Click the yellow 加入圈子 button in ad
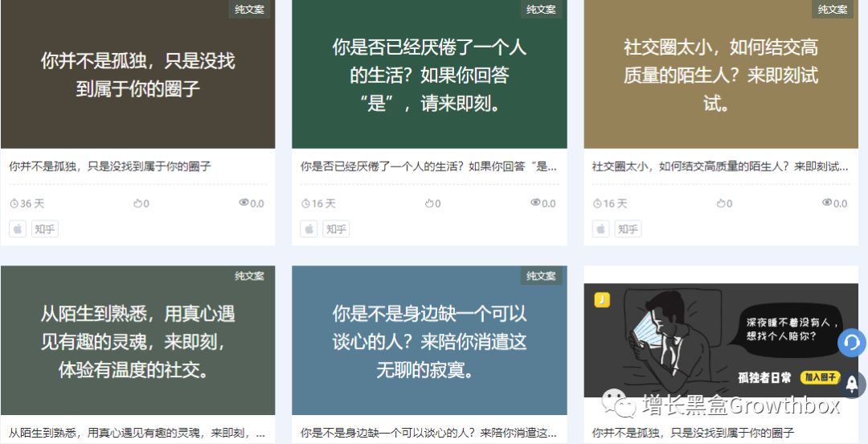The height and width of the screenshot is (444, 868). pyautogui.click(x=820, y=377)
